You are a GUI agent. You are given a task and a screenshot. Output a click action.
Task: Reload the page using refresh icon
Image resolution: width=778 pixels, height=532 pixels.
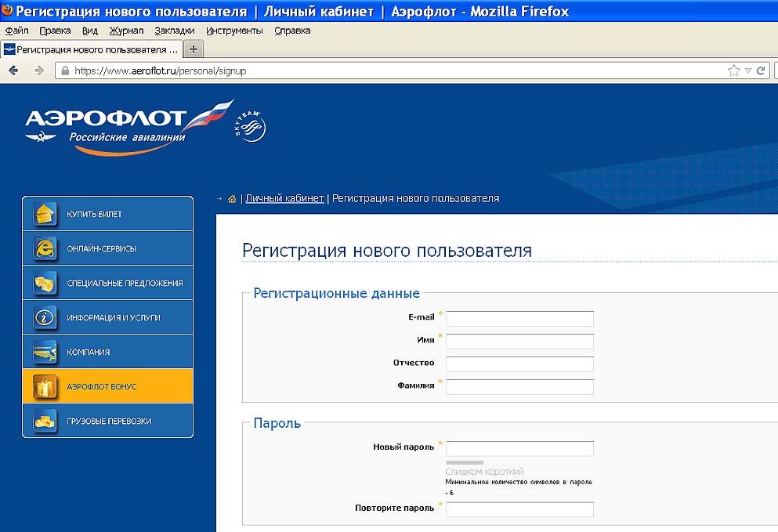click(760, 71)
